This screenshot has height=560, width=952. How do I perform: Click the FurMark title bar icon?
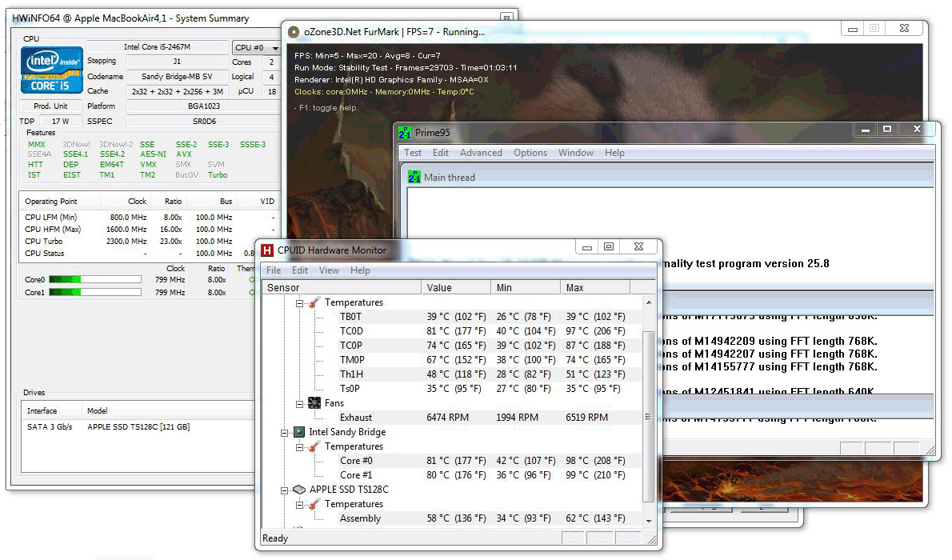click(x=294, y=32)
